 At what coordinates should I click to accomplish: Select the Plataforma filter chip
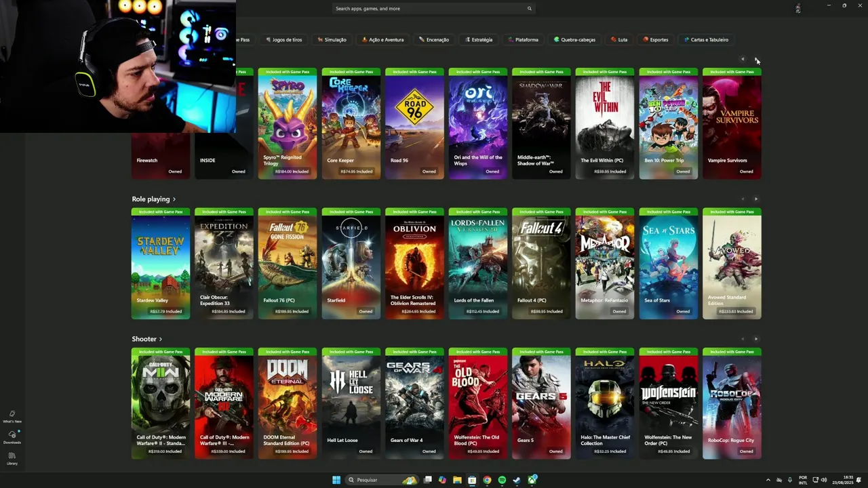tap(523, 39)
